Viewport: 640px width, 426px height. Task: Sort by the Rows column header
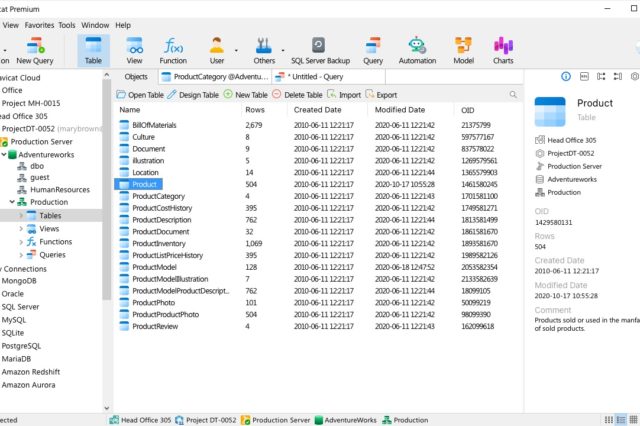(x=255, y=110)
